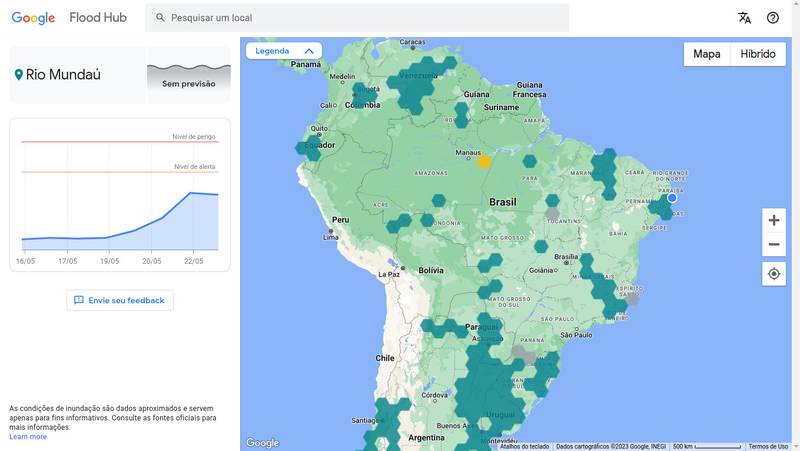800x451 pixels.
Task: Click the Peru label on map
Action: coord(341,220)
